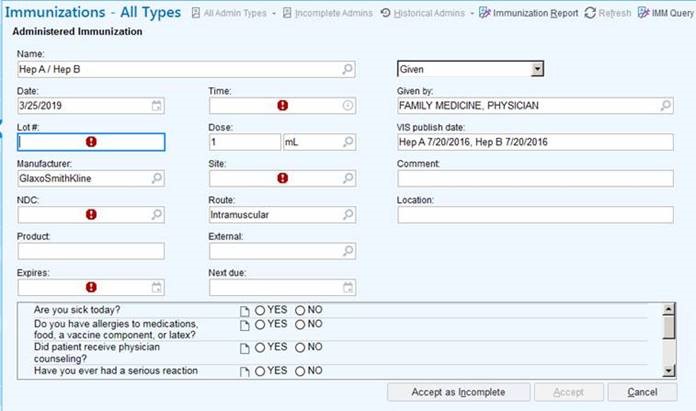
Task: Open the calendar picker for Date field
Action: (157, 106)
